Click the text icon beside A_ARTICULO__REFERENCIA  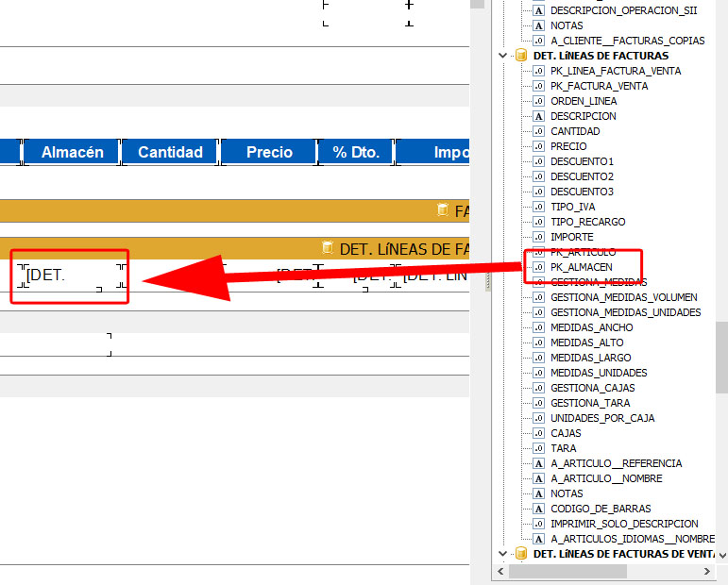pos(538,463)
